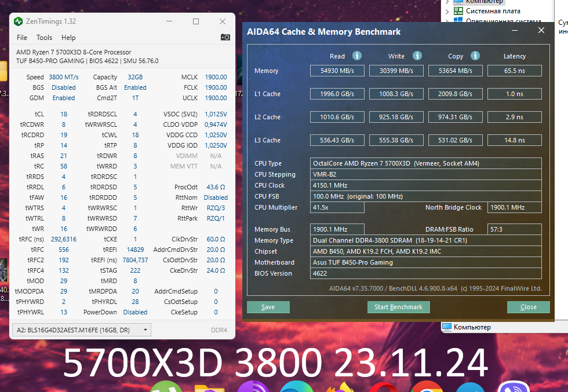Click the L3 Cache copy value 531.02 GB/s
The height and width of the screenshot is (392, 568).
click(x=456, y=140)
